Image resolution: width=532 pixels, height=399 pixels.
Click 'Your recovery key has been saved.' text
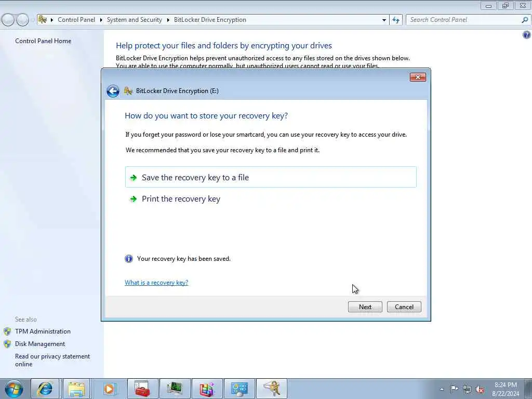tap(183, 259)
